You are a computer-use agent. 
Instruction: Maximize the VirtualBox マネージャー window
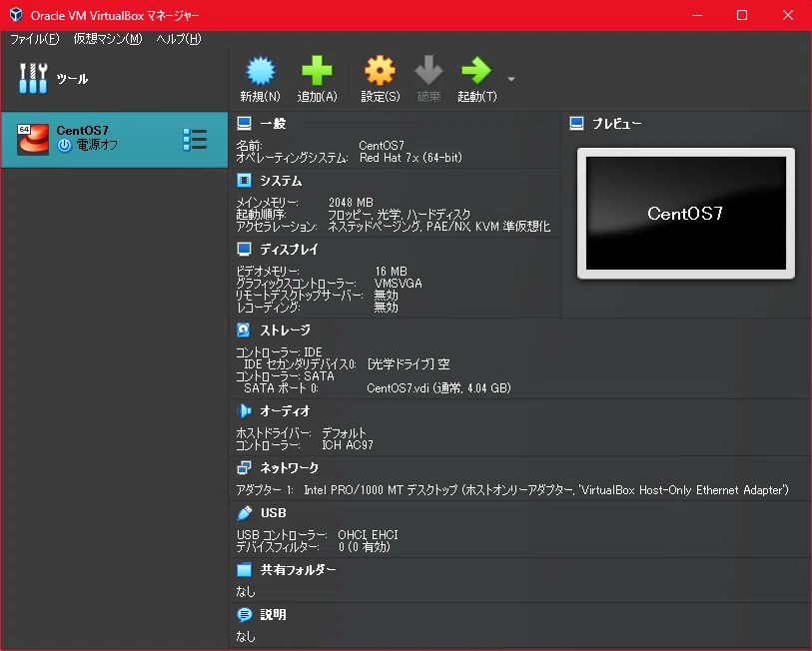click(742, 15)
